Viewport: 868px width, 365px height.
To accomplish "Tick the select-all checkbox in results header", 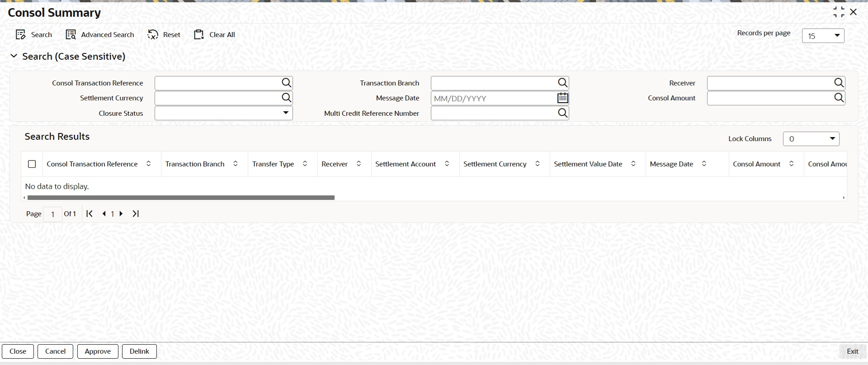I will [32, 164].
